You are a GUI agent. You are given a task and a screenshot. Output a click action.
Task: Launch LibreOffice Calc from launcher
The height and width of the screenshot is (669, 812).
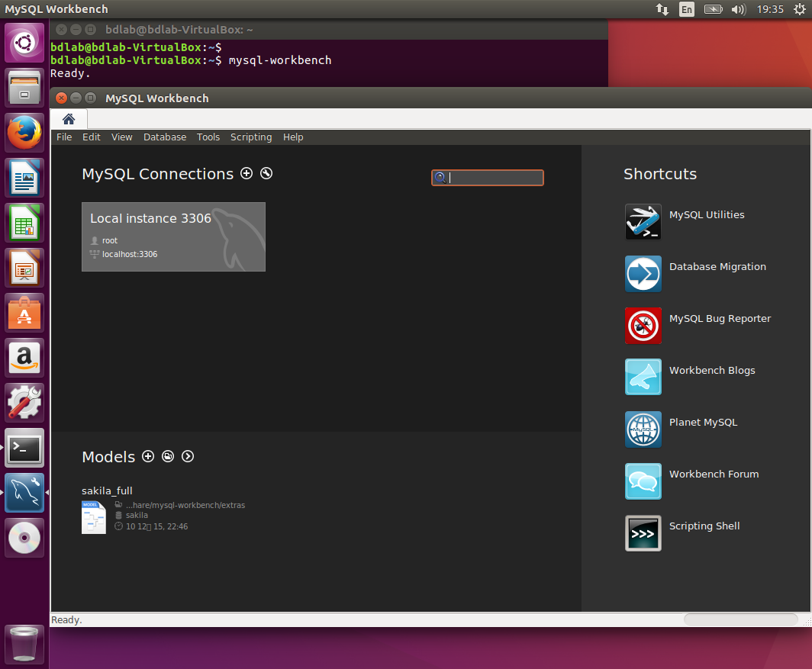(x=24, y=223)
